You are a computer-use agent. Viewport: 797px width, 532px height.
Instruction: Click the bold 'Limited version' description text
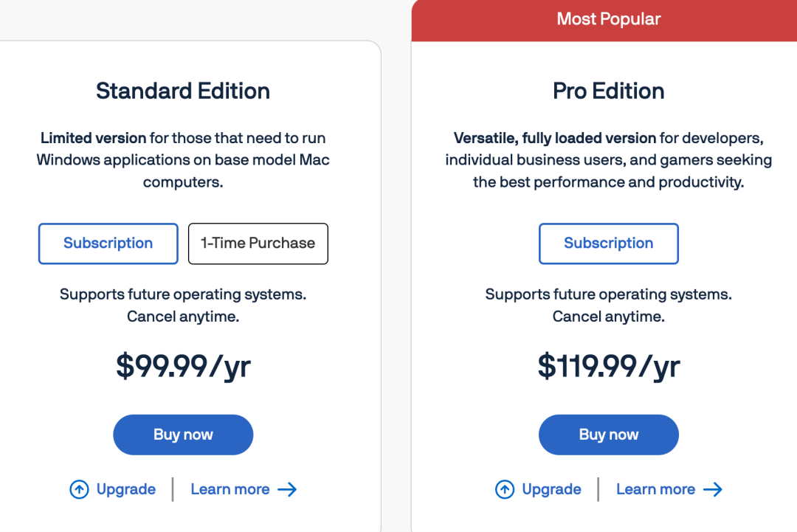93,138
